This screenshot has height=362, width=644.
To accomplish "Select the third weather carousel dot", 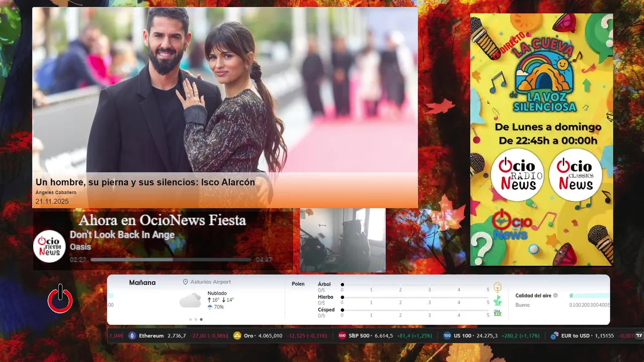I will click(201, 319).
